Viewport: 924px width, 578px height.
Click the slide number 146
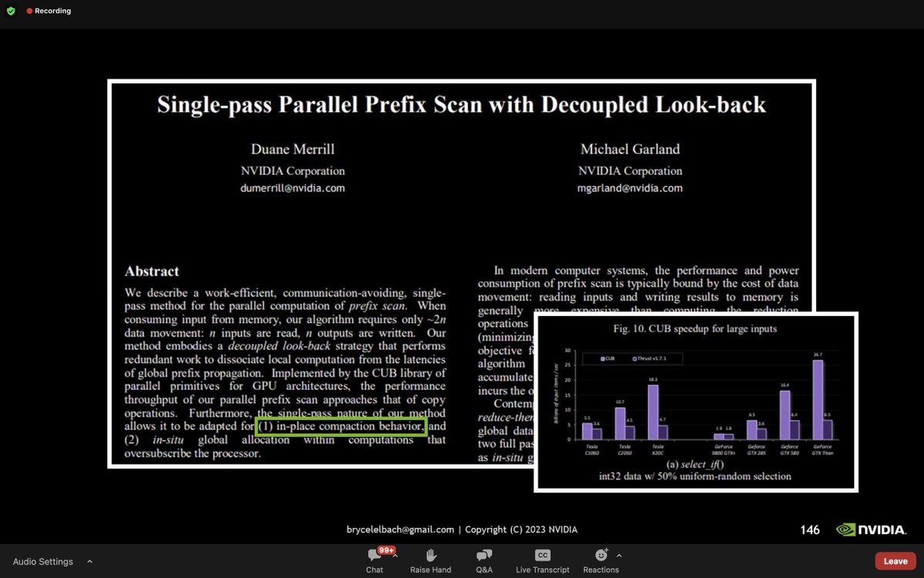(810, 530)
